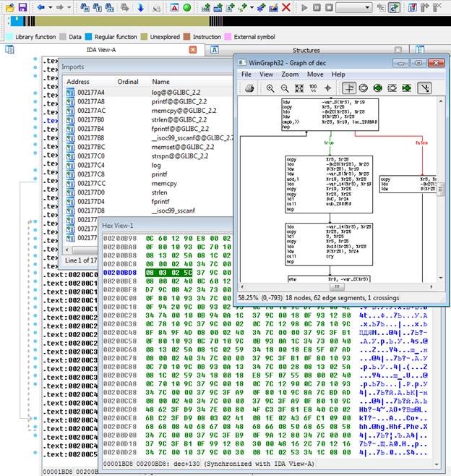Click WinGraph32 white circle layout icon
The image size is (451, 476).
(x=364, y=88)
